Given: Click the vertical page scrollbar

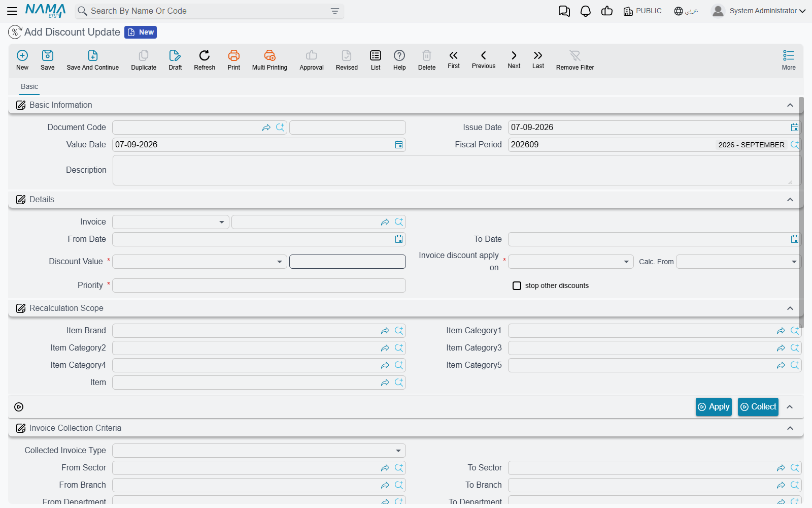Looking at the screenshot, I should [x=801, y=212].
